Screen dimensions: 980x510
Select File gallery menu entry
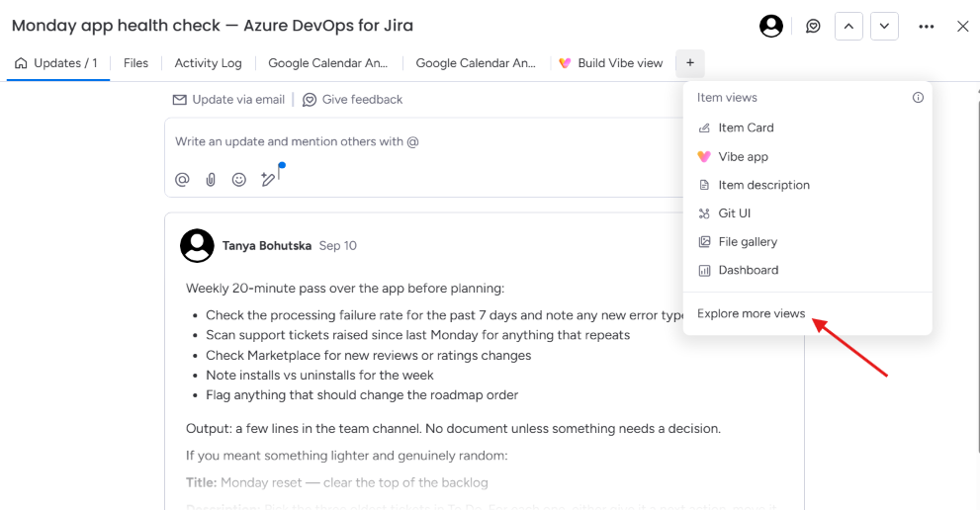click(808, 242)
